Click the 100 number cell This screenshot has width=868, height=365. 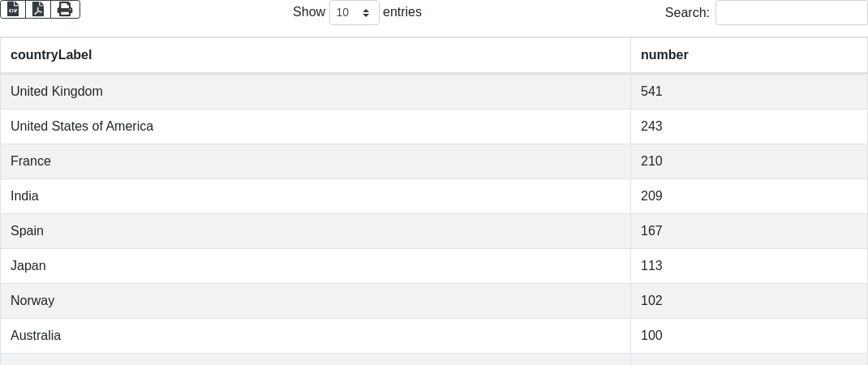click(x=651, y=336)
